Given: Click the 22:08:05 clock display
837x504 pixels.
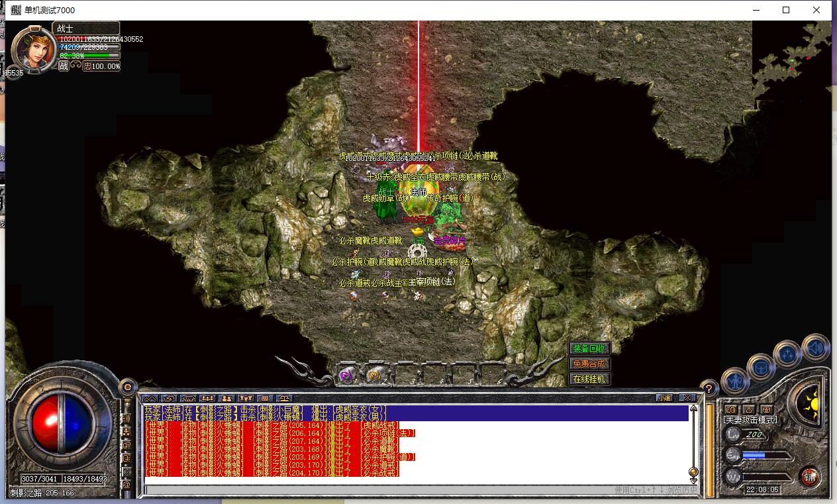Looking at the screenshot, I should click(762, 489).
